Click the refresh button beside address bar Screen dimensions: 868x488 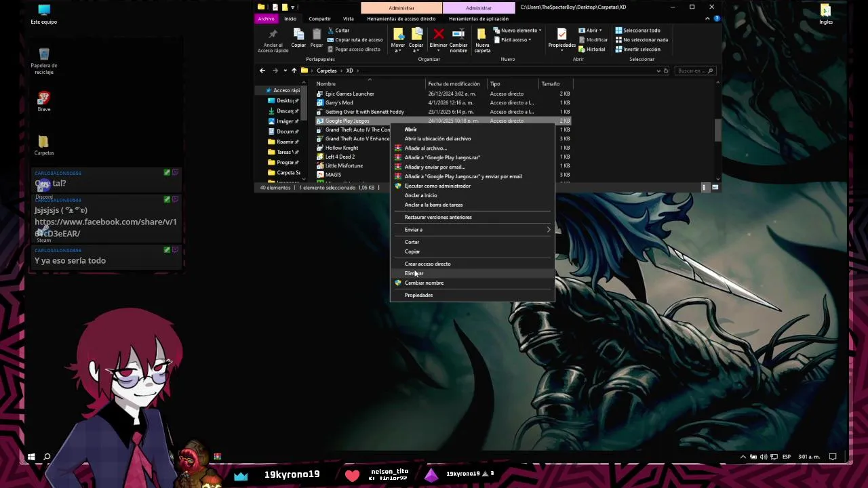click(x=666, y=70)
